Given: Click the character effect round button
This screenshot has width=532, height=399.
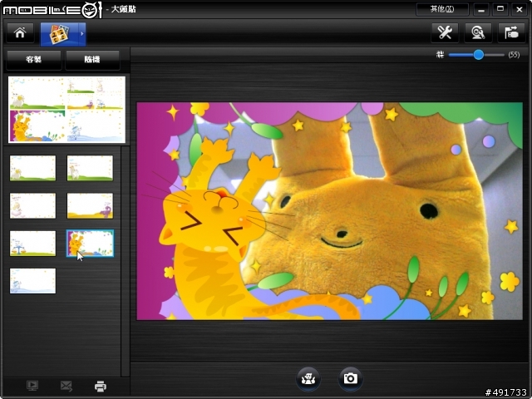Looking at the screenshot, I should [308, 378].
